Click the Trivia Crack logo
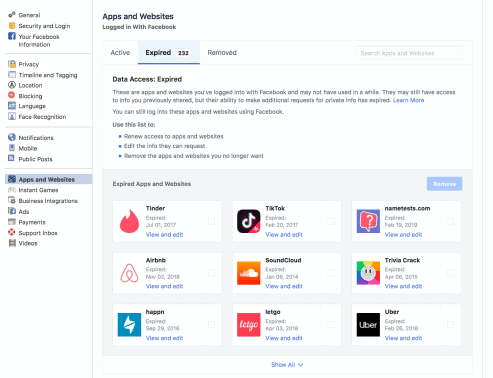Screen dimensions: 493x378 click(x=368, y=273)
